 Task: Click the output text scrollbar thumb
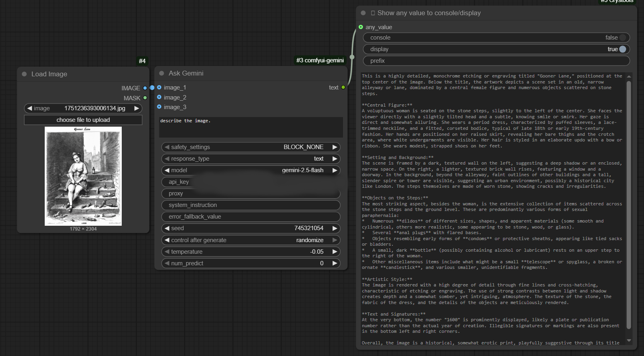629,205
